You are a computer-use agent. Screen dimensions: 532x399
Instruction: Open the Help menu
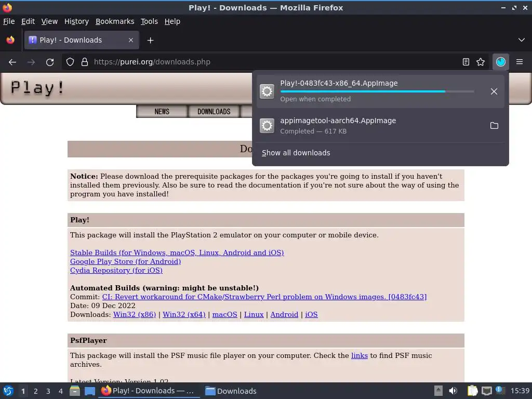point(172,21)
